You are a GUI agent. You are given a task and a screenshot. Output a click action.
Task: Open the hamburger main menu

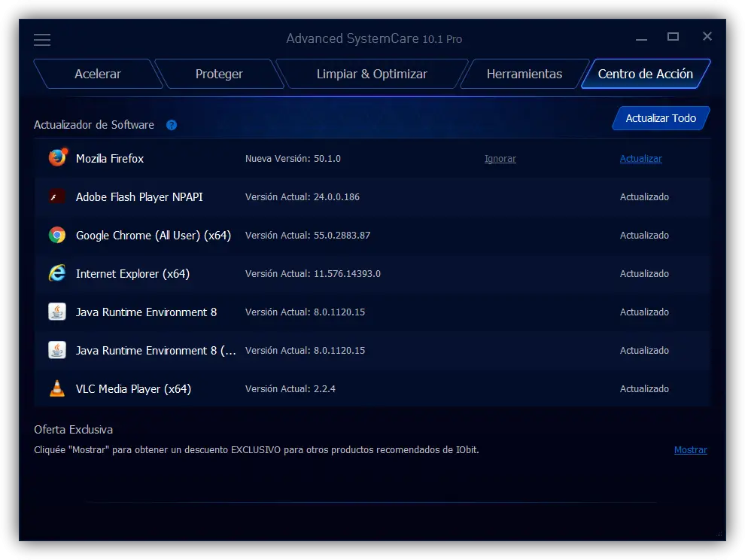pyautogui.click(x=42, y=39)
